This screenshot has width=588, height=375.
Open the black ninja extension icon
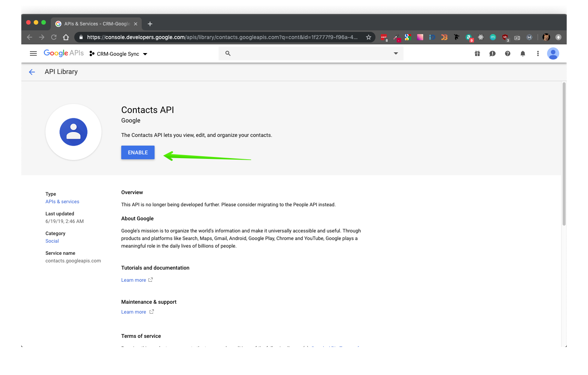pos(457,37)
